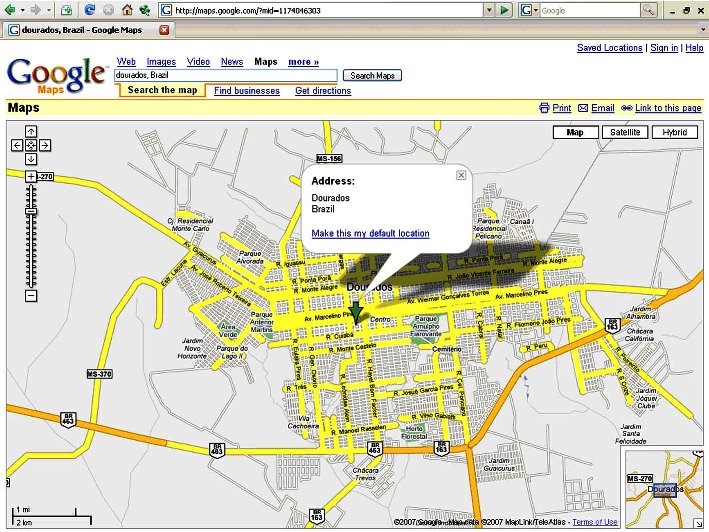709x532 pixels.
Task: Close the dourados, Brazil tab
Action: click(x=164, y=30)
